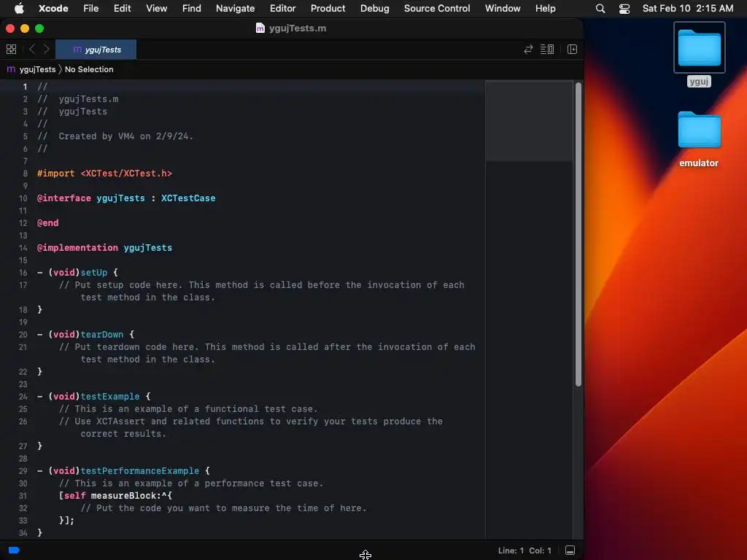The height and width of the screenshot is (560, 747).
Task: Open the File menu
Action: click(90, 8)
